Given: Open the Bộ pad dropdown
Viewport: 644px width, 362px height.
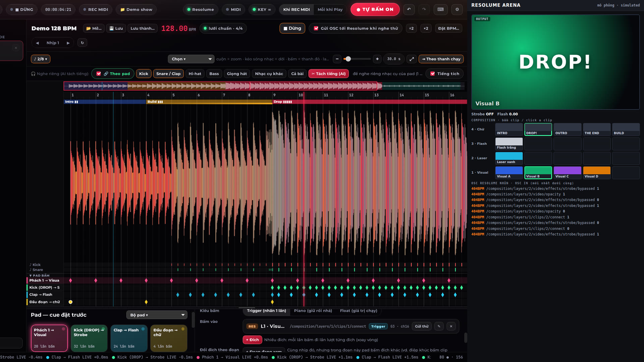Looking at the screenshot, I should (157, 315).
